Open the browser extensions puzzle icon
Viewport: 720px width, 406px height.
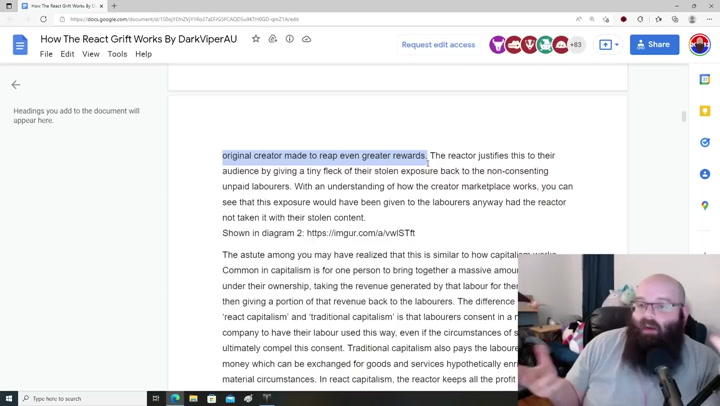[640, 19]
